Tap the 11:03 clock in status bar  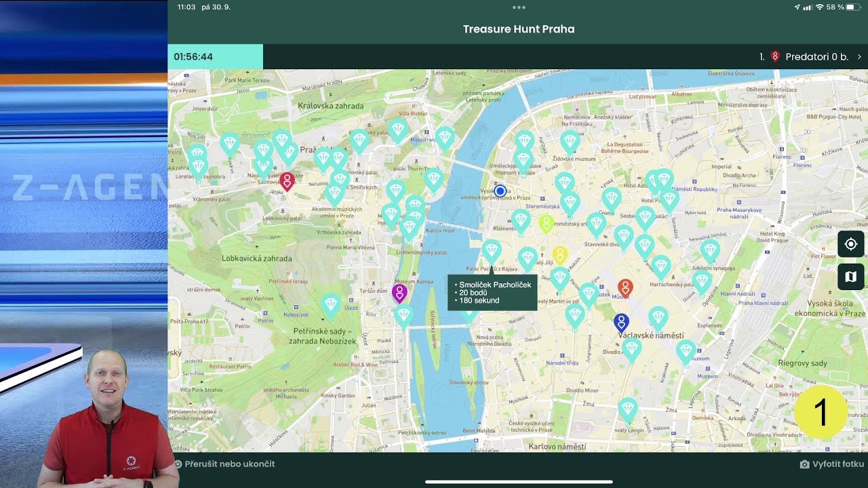pos(186,7)
